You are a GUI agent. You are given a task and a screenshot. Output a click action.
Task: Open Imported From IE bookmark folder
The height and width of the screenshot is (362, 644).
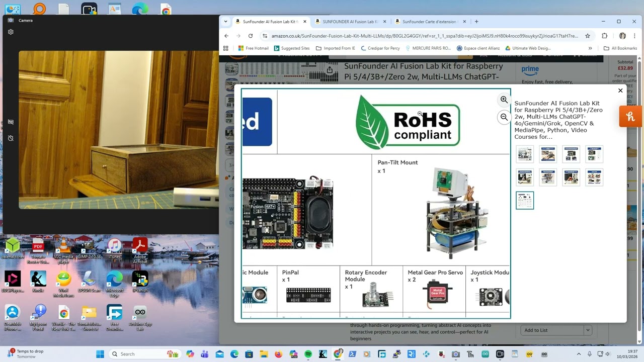click(336, 48)
